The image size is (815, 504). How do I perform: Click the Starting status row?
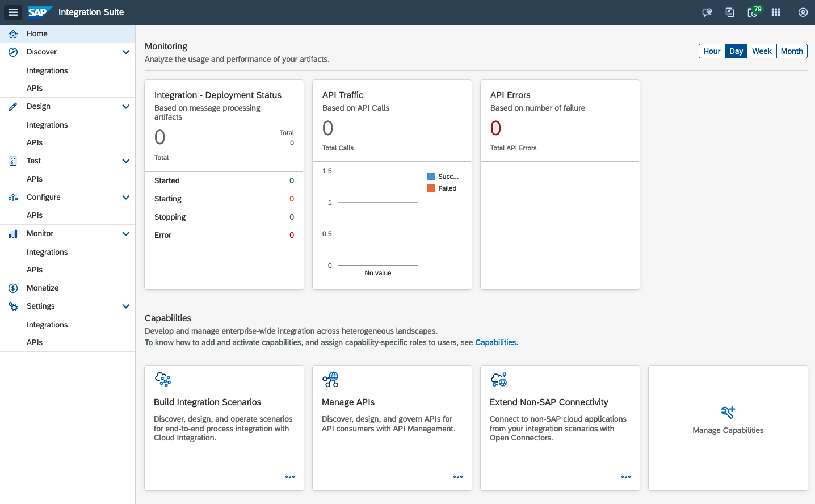(x=224, y=199)
